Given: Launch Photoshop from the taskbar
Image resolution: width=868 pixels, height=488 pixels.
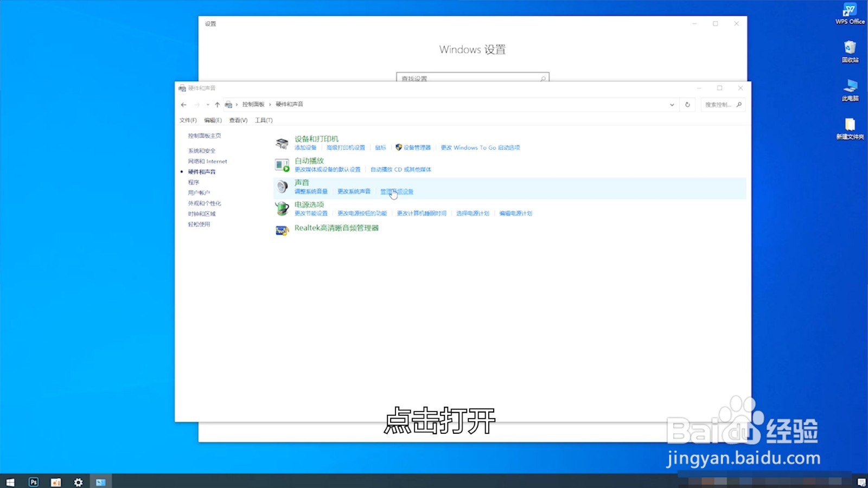Looking at the screenshot, I should click(34, 482).
